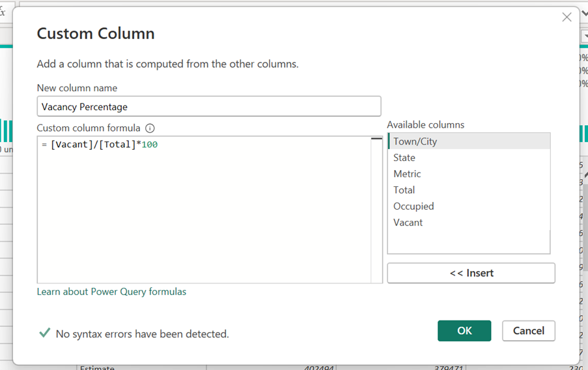The image size is (588, 370).
Task: Pick Total from the Available columns list
Action: [x=404, y=190]
